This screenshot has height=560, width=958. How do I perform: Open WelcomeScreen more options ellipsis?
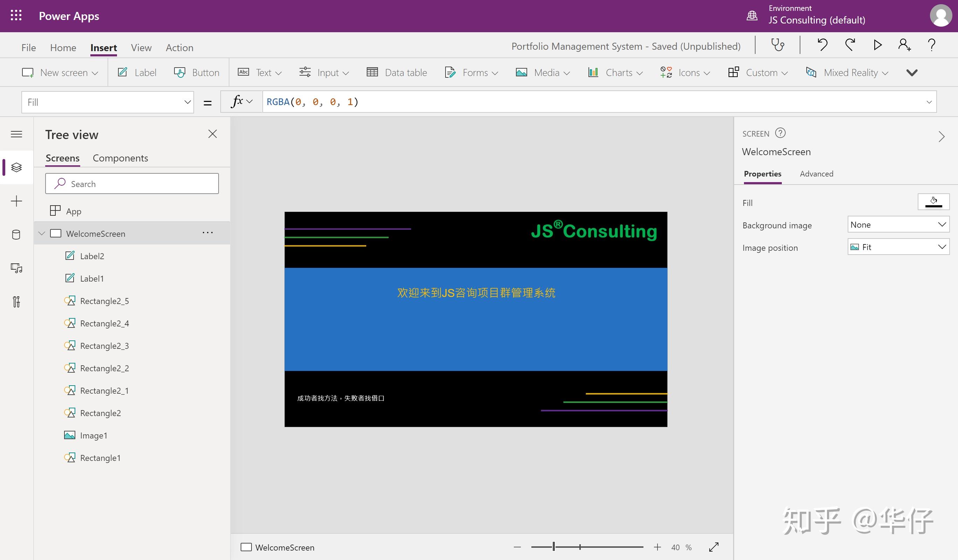coord(208,233)
